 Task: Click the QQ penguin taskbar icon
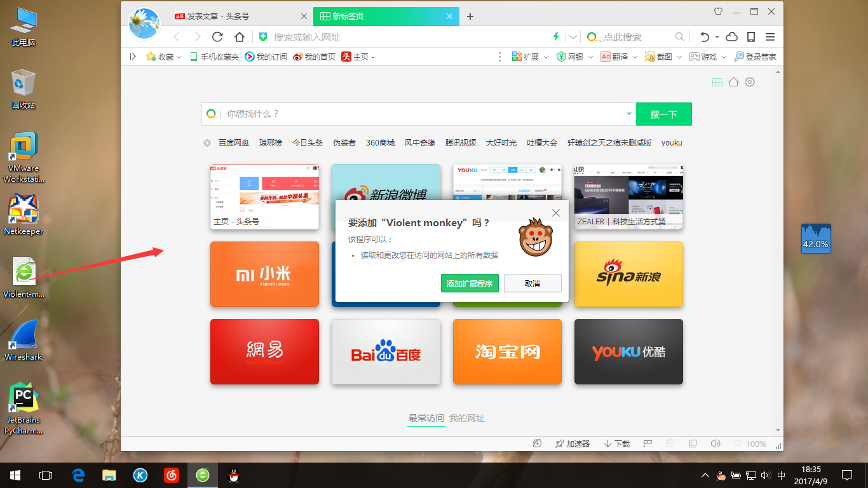[x=233, y=475]
